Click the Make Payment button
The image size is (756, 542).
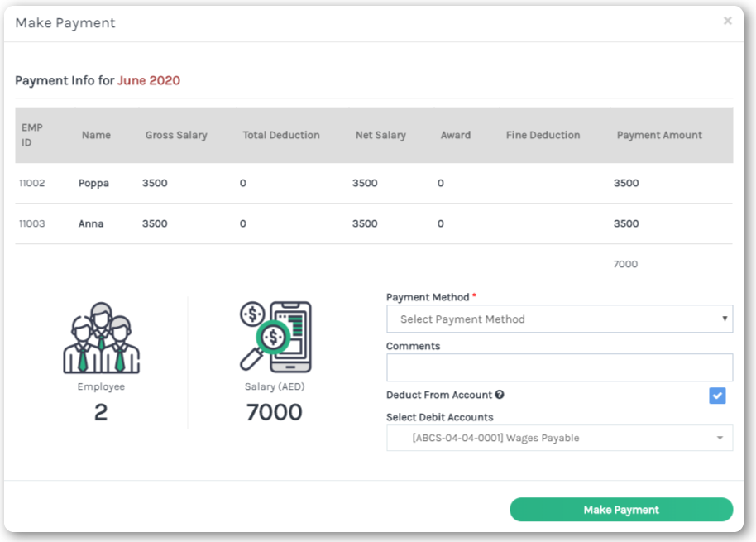[621, 510]
